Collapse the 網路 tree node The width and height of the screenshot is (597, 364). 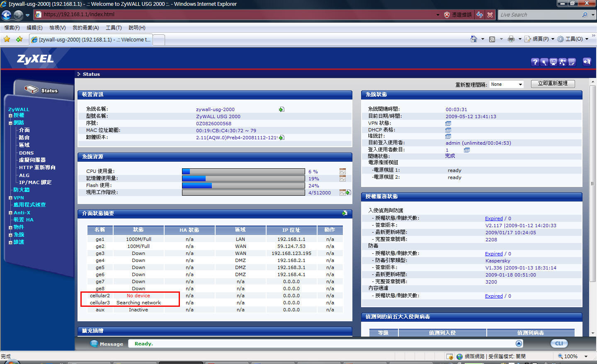pos(10,123)
